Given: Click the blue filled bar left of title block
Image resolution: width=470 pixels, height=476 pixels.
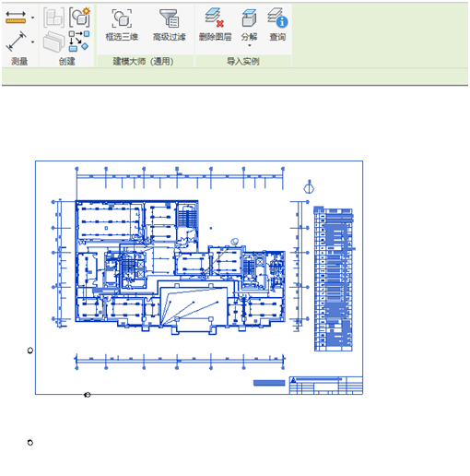Looking at the screenshot, I should click(x=269, y=383).
